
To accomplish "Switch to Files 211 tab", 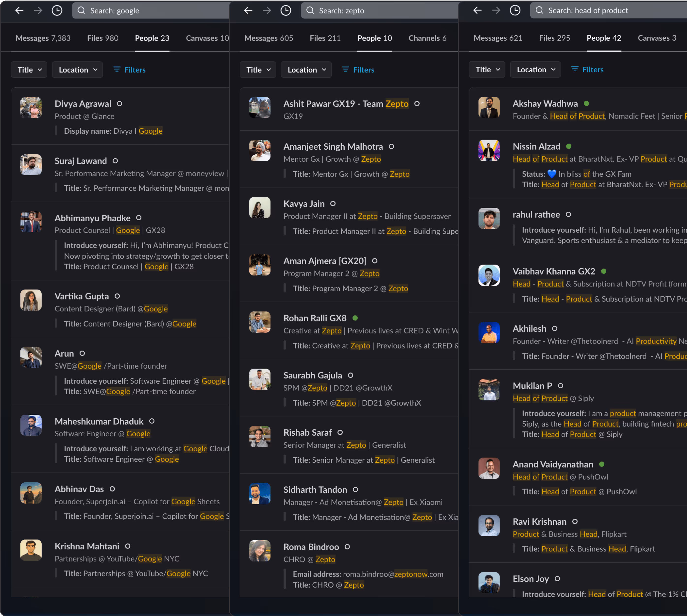I will click(x=325, y=38).
